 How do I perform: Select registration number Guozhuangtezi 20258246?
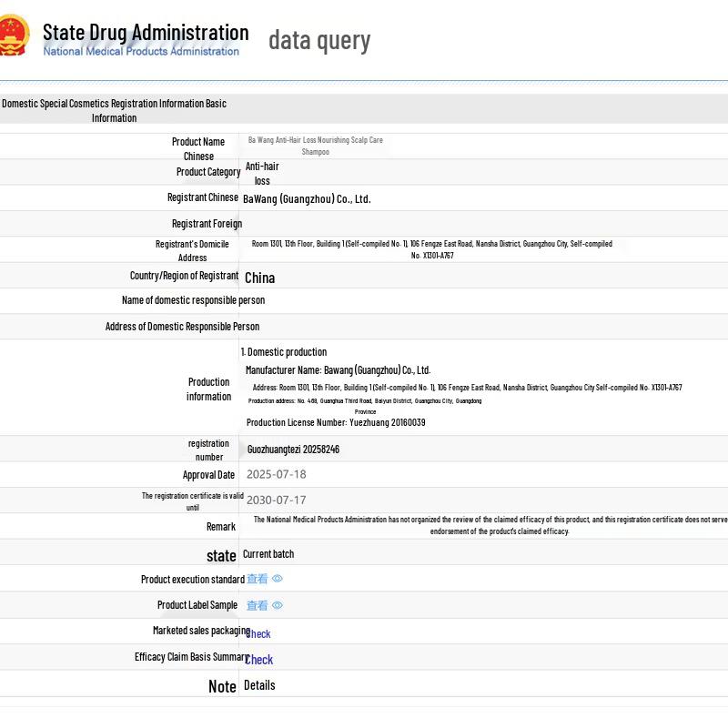point(293,449)
